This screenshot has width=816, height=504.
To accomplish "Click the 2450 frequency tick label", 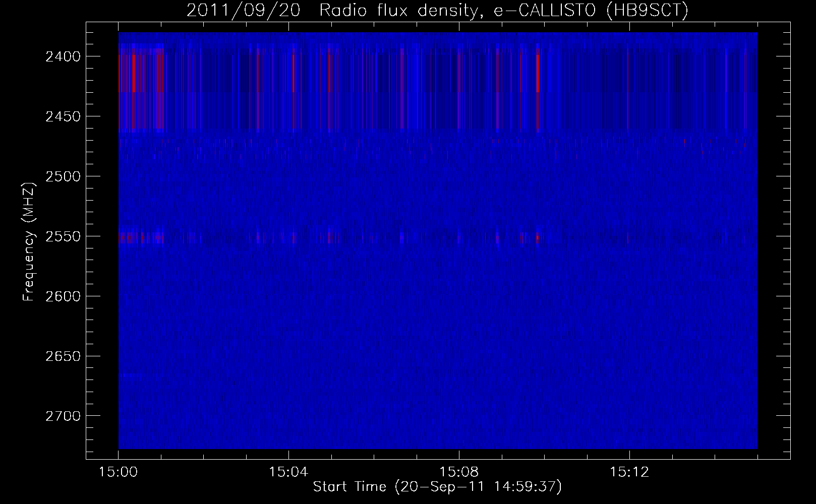I will [x=63, y=116].
